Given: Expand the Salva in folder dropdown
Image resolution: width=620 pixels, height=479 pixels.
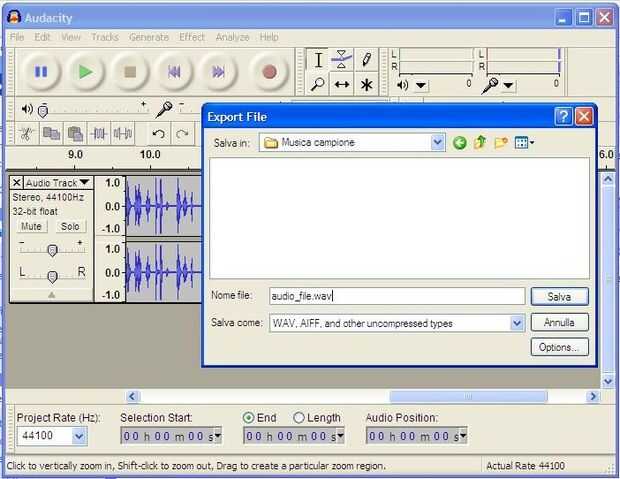Looking at the screenshot, I should [437, 142].
